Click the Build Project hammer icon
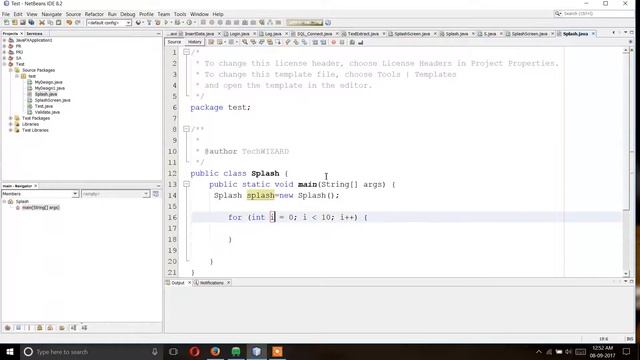Screen dimensions: 640x360 [x=149, y=22]
